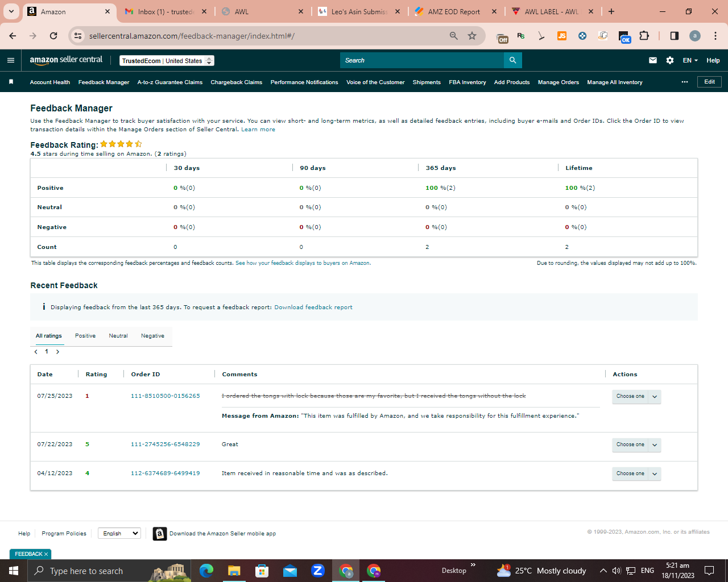
Task: Click the Download the Amazon Seller mobile app link
Action: coord(222,534)
